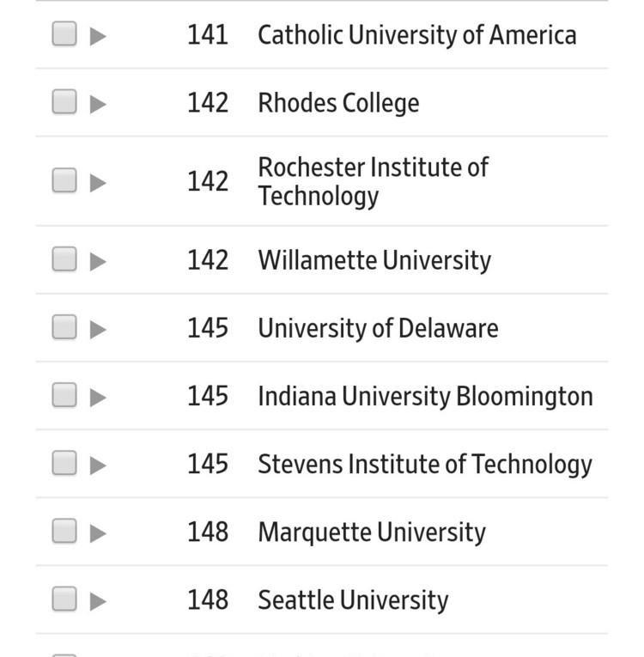
Task: Tick the Indiana University Bloomington checkbox
Action: [64, 395]
